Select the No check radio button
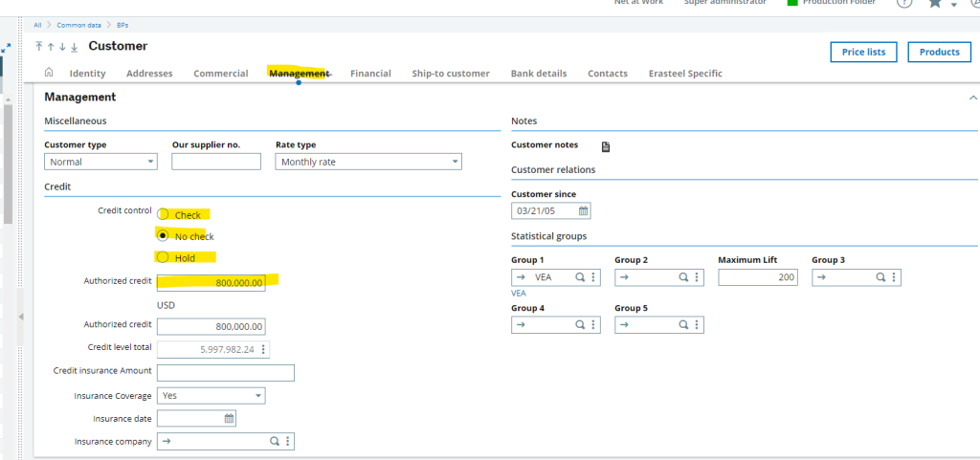This screenshot has height=460, width=980. [164, 235]
